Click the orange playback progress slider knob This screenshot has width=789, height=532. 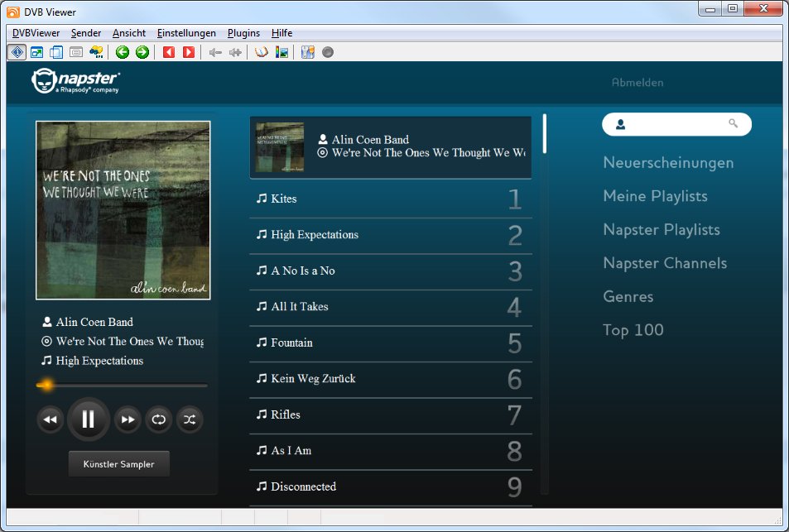tap(47, 385)
